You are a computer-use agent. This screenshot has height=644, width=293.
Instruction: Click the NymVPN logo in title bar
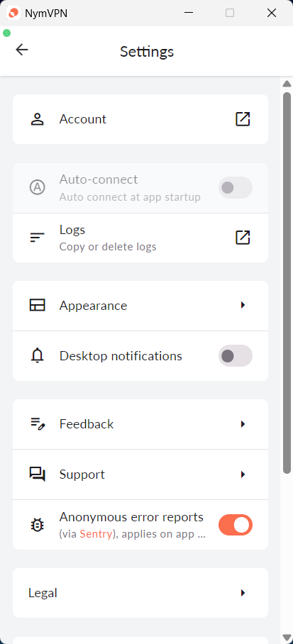coord(13,13)
